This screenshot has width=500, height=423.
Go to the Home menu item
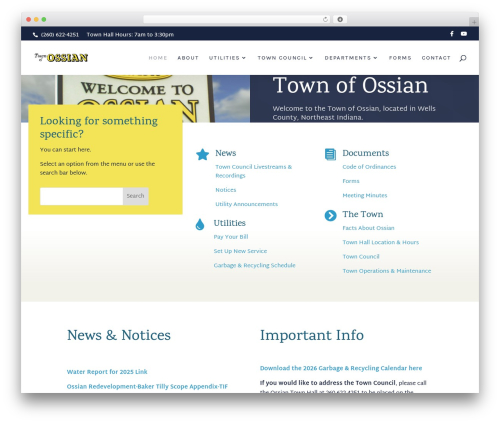click(158, 58)
